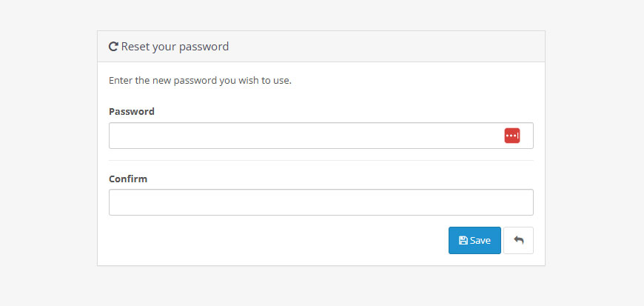This screenshot has height=306, width=644.
Task: Go back using the reply-arrow button
Action: tap(518, 240)
